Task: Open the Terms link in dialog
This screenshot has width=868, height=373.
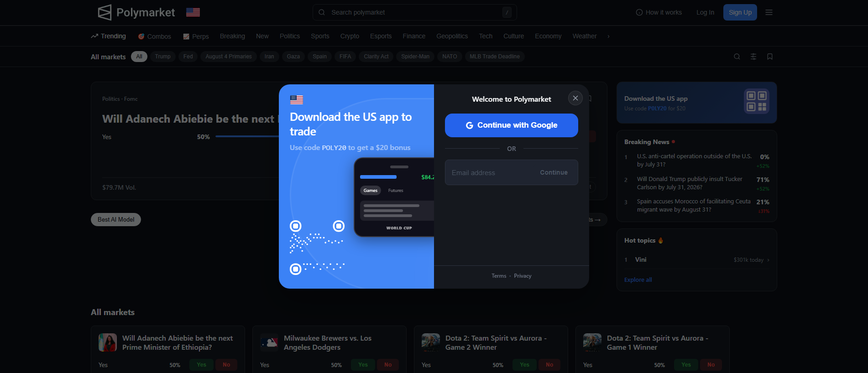Action: tap(499, 276)
